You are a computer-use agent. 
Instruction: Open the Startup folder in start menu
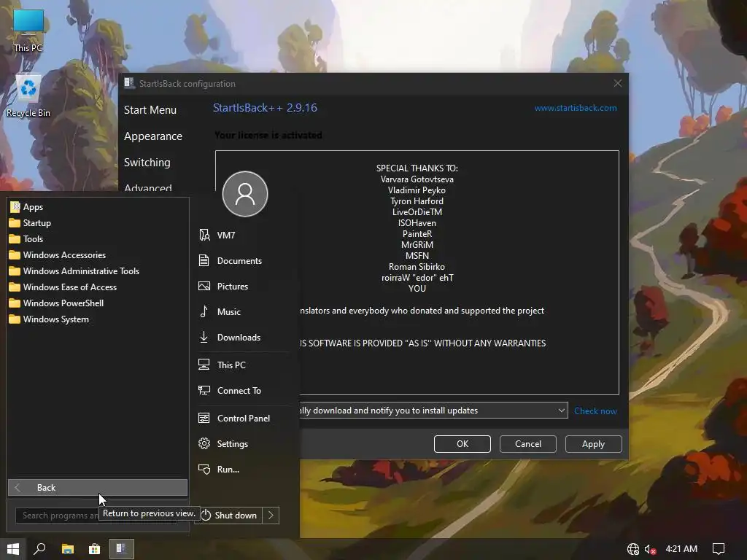[30, 223]
